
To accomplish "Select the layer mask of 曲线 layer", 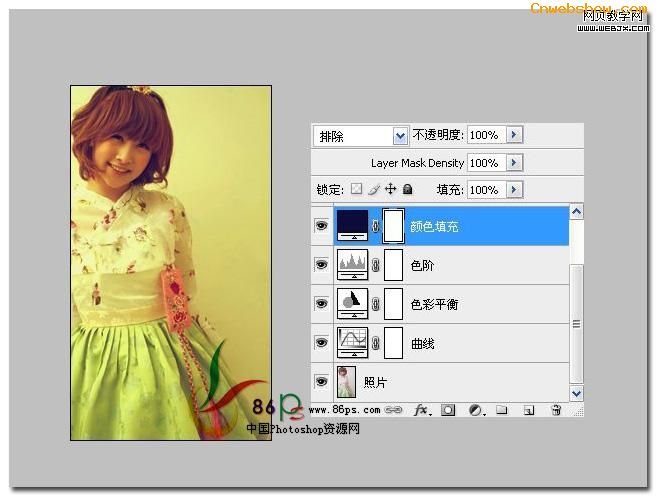I will pos(394,343).
